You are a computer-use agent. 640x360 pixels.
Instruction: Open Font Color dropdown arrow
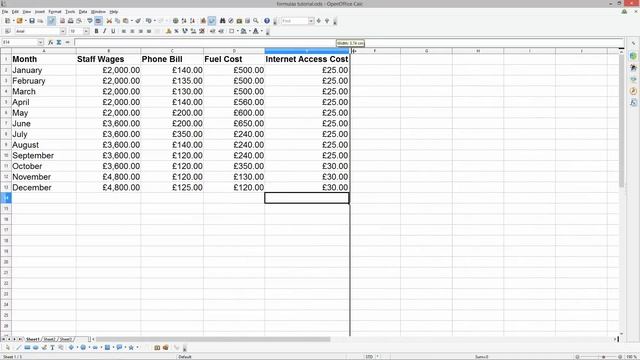point(262,31)
